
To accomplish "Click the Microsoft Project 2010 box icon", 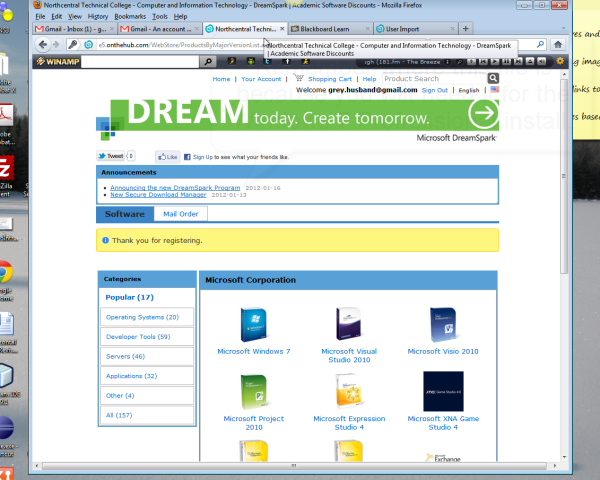I will pos(253,392).
